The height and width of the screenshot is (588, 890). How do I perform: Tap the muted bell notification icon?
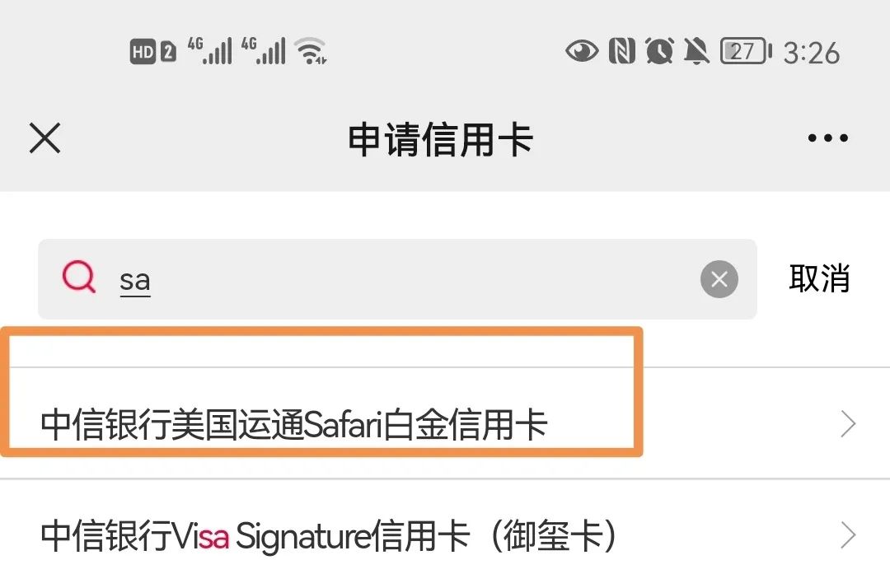coord(696,51)
